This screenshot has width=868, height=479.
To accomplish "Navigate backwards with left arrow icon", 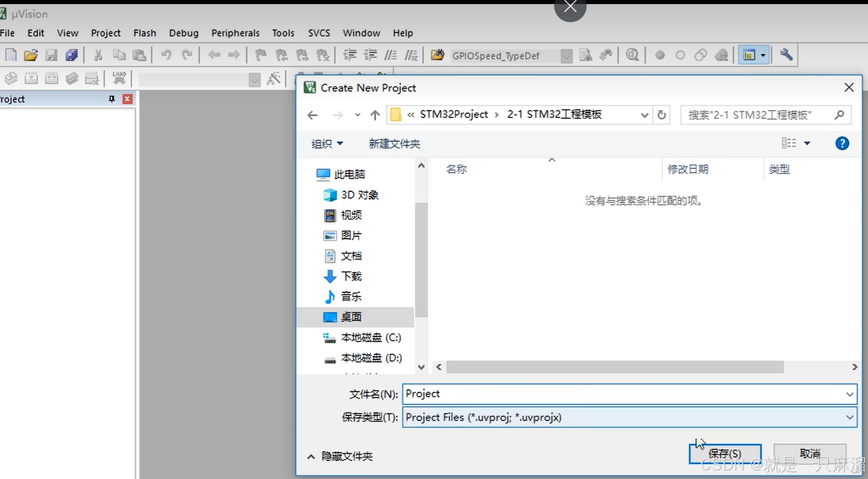I will coord(214,55).
